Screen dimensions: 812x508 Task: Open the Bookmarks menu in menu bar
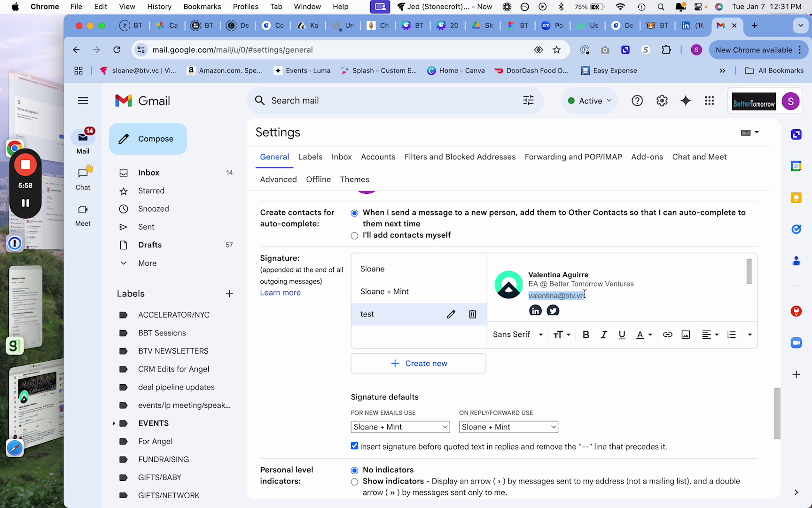202,7
